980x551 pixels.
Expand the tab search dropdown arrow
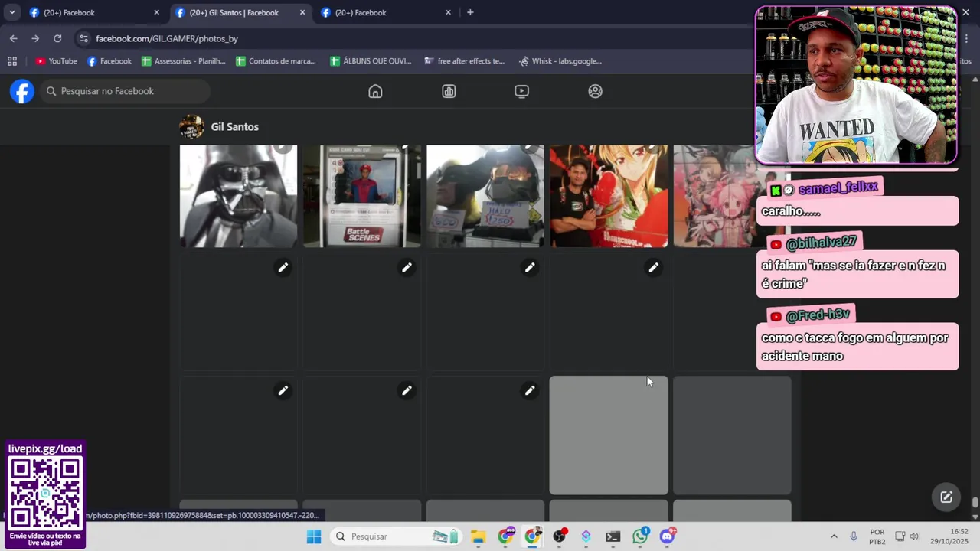[x=11, y=12]
